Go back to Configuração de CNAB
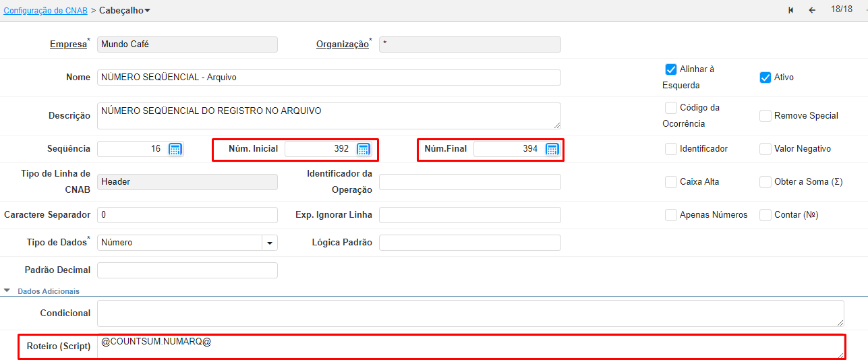 click(x=45, y=10)
